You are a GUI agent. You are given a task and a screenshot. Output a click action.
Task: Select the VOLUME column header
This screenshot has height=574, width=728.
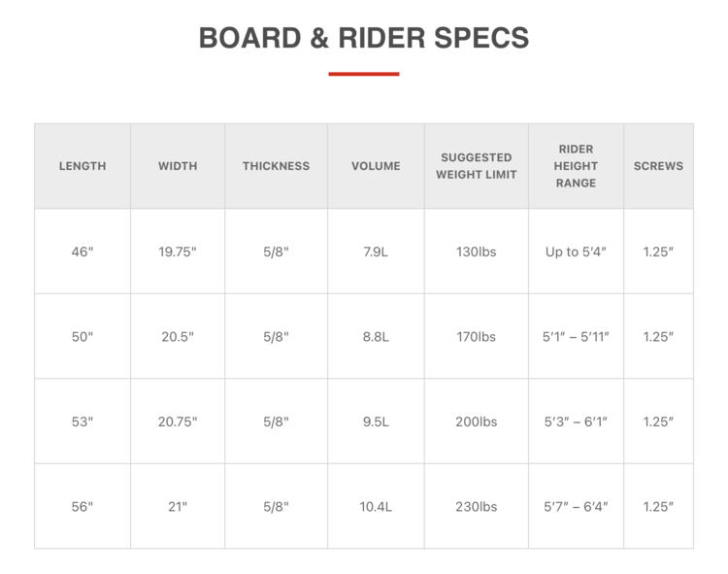pyautogui.click(x=376, y=166)
